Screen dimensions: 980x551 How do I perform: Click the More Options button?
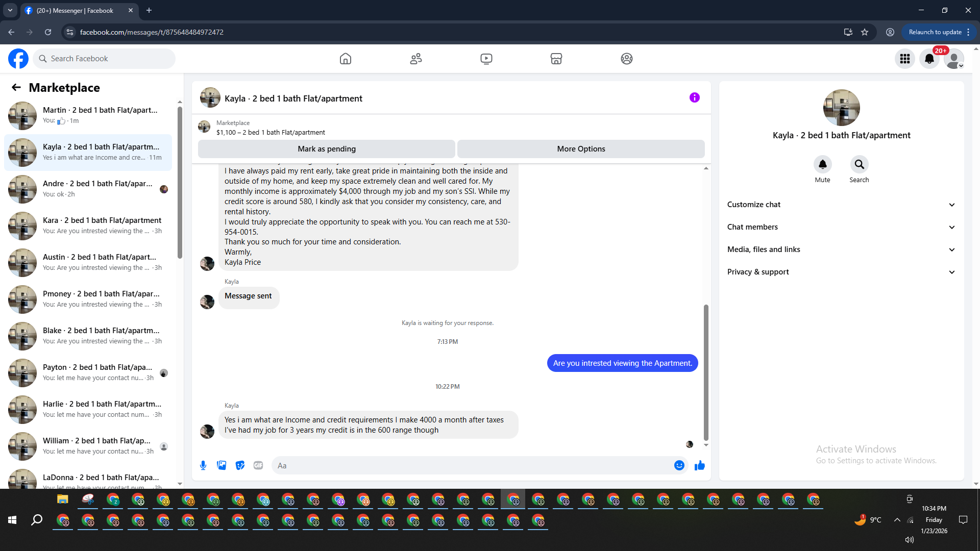coord(581,149)
